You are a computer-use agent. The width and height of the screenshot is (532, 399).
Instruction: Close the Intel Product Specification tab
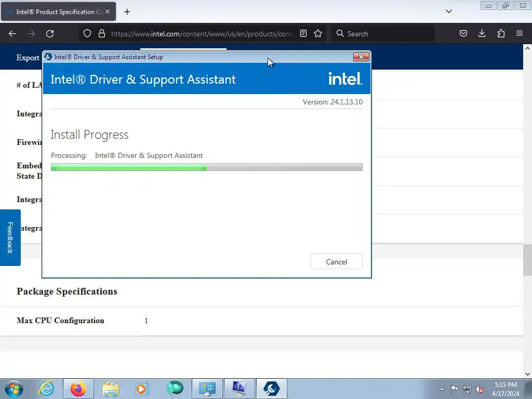coord(108,11)
